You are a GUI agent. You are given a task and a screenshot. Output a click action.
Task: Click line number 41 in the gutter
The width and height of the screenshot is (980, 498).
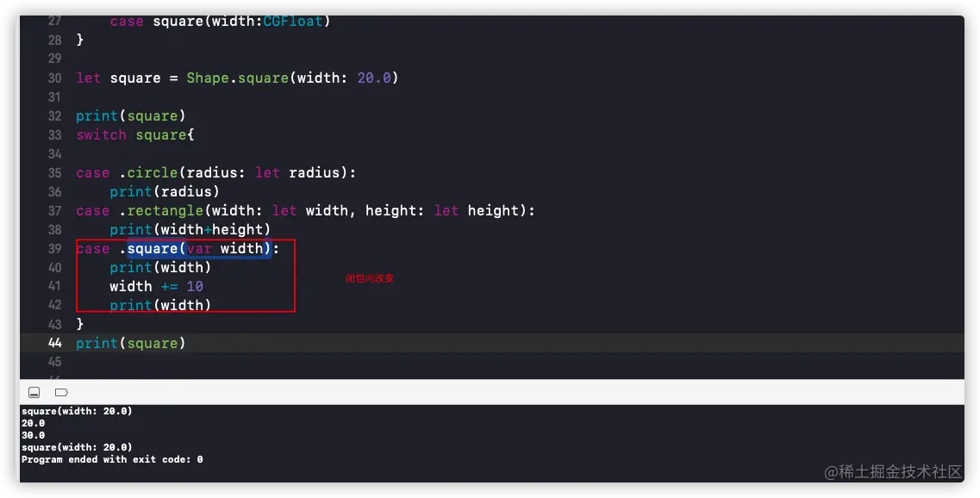pos(55,286)
